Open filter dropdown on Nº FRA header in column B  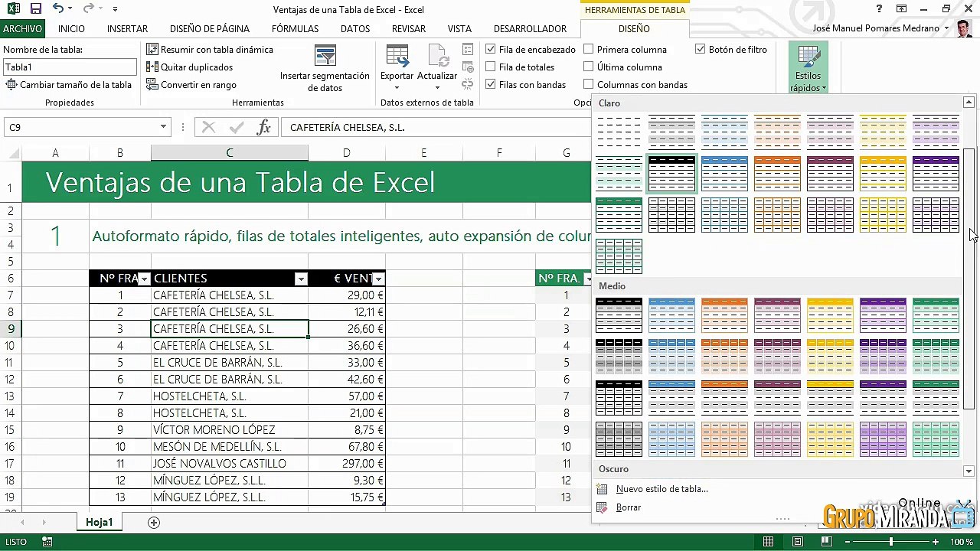click(x=144, y=279)
